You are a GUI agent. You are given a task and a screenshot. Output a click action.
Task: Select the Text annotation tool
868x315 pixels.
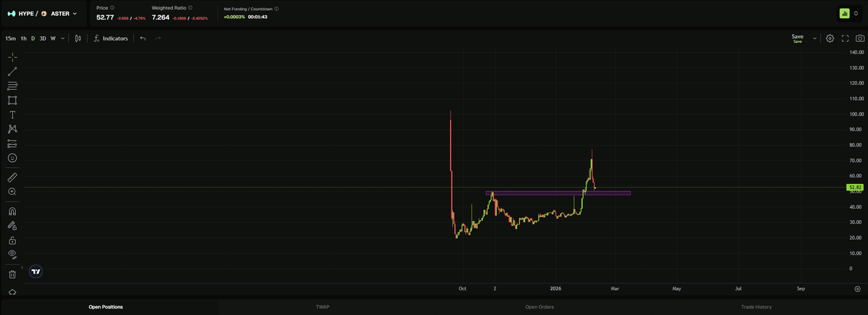click(x=12, y=114)
